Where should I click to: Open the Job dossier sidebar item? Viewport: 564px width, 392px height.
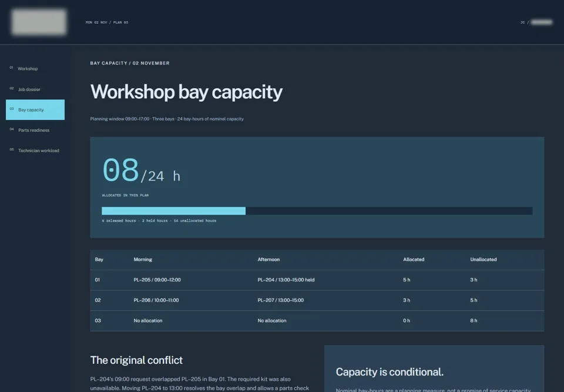35,89
